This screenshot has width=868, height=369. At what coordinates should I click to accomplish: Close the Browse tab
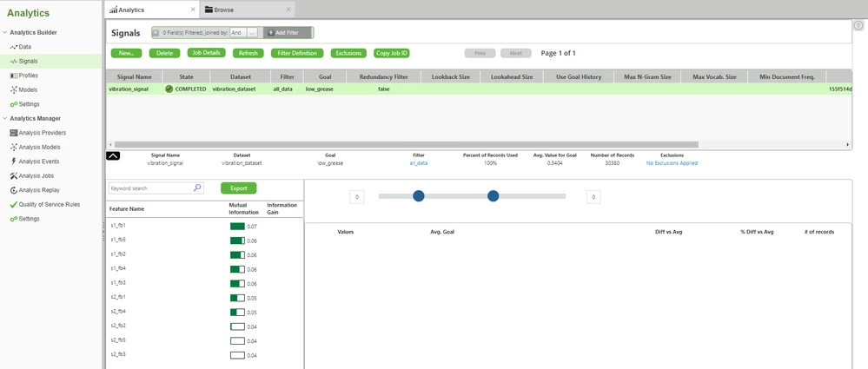click(288, 10)
